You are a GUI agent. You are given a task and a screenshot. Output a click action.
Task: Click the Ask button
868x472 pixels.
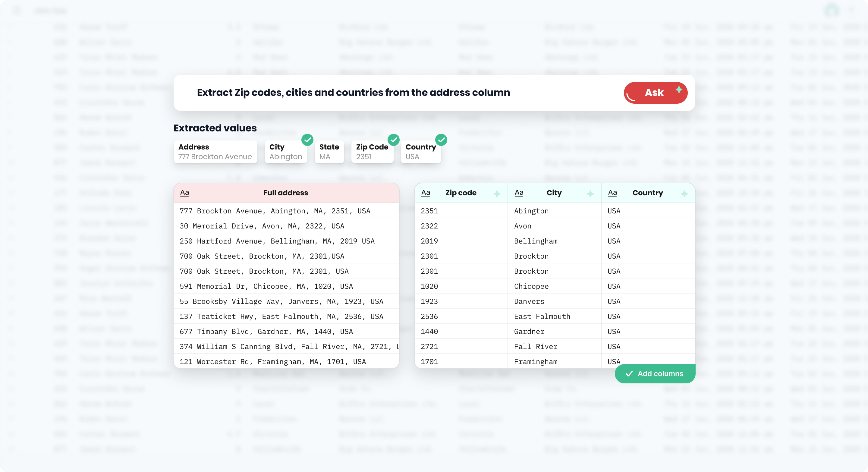pos(655,93)
